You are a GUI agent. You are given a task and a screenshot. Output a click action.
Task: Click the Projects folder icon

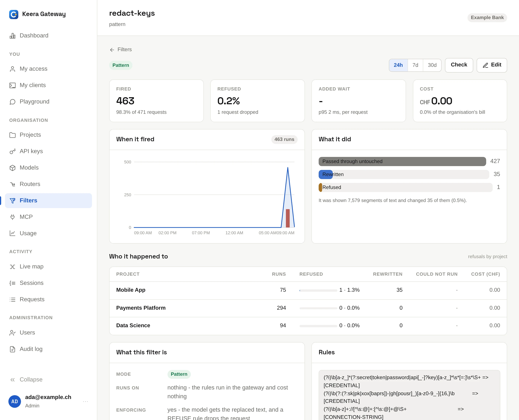pyautogui.click(x=13, y=135)
